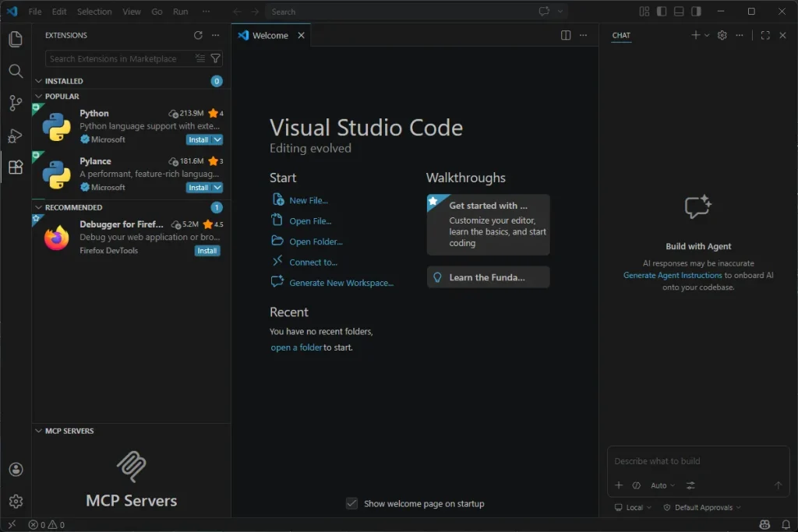Image resolution: width=798 pixels, height=532 pixels.
Task: Install the Debugger for Firefox extension
Action: [207, 251]
